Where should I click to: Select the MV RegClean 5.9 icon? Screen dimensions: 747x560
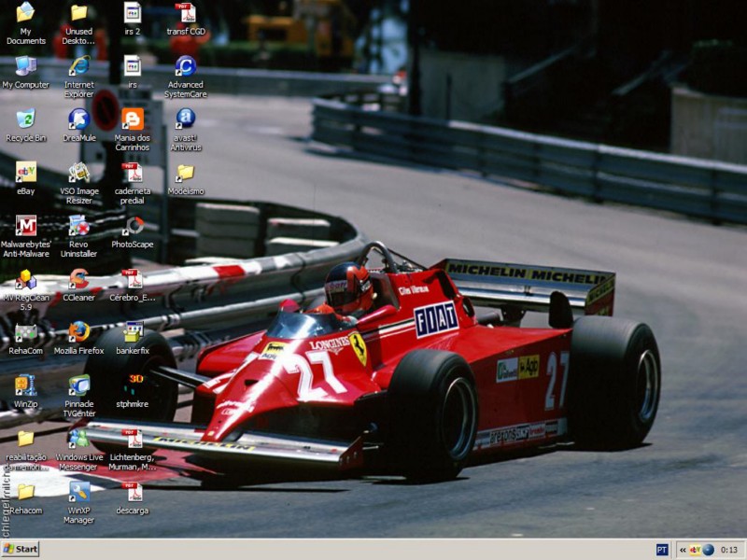point(26,279)
